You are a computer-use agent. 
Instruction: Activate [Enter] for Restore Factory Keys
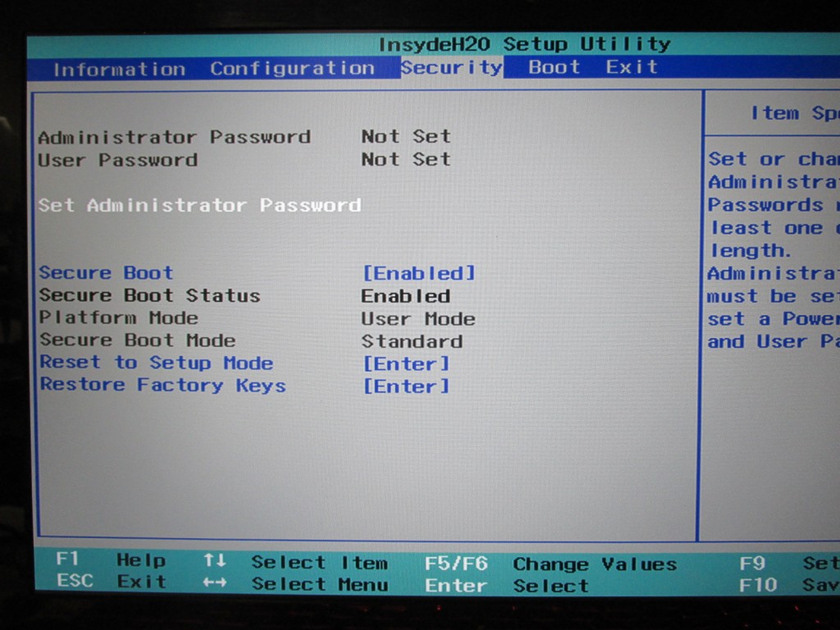(x=406, y=386)
